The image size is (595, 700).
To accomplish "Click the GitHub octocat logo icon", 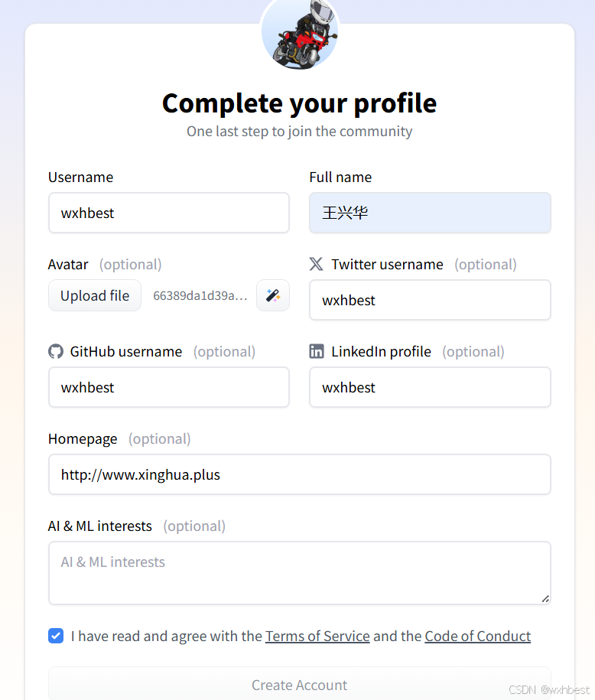I will (56, 351).
